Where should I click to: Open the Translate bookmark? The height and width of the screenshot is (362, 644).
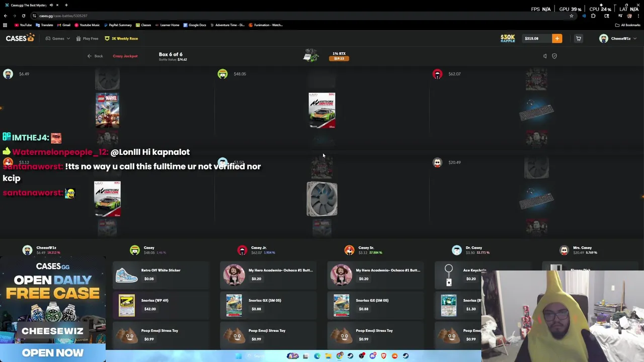45,25
